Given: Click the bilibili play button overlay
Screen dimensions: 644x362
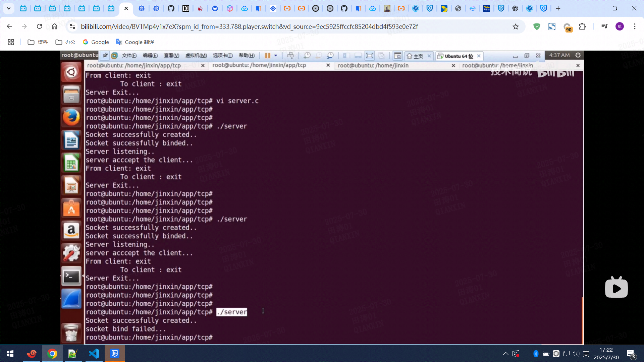Looking at the screenshot, I should (x=616, y=288).
